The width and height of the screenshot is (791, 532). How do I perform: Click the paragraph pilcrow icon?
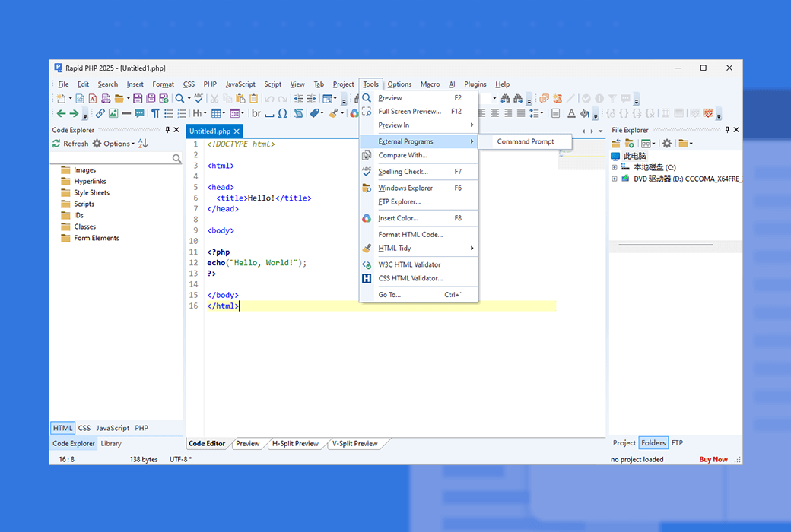pos(155,113)
